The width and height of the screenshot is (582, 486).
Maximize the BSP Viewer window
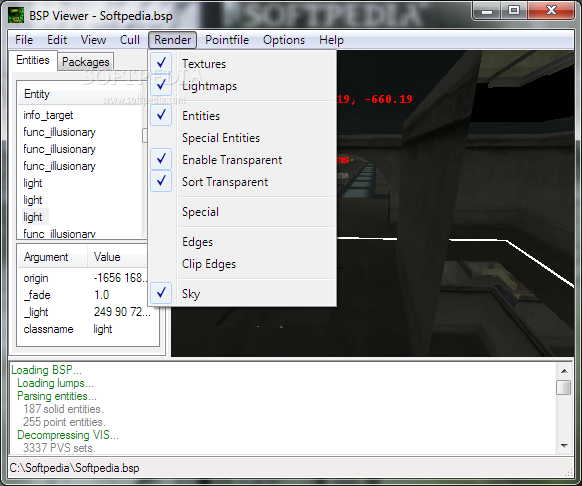514,10
